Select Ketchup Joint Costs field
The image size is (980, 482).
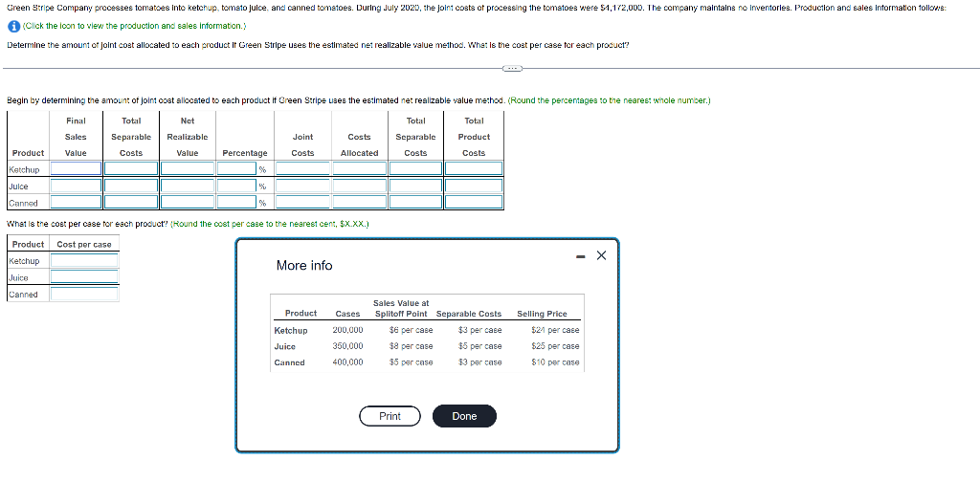302,168
